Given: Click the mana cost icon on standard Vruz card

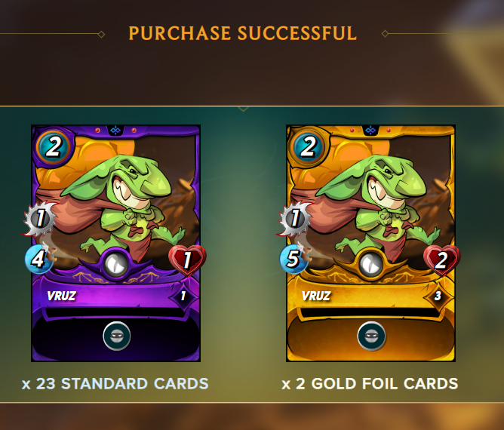Looking at the screenshot, I should click(x=53, y=147).
